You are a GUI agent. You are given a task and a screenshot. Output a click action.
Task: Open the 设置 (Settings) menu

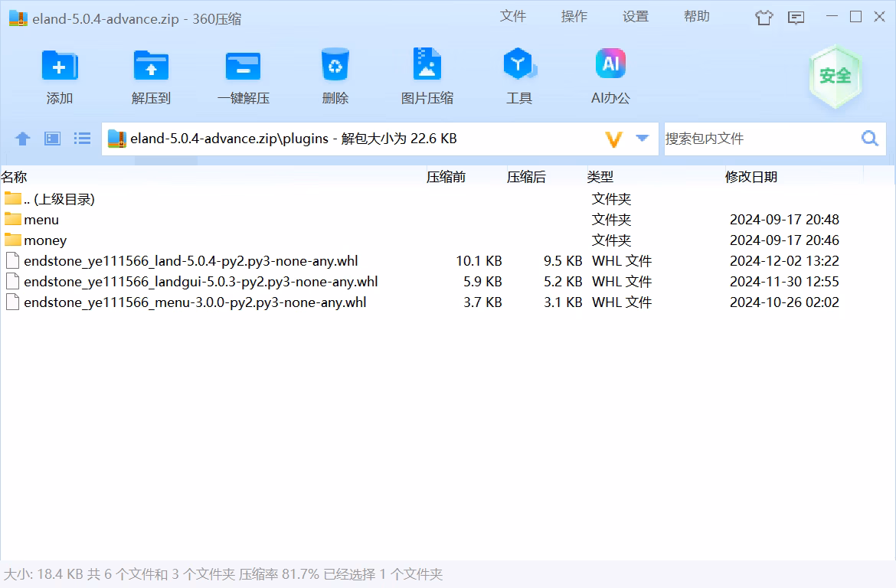pyautogui.click(x=636, y=16)
